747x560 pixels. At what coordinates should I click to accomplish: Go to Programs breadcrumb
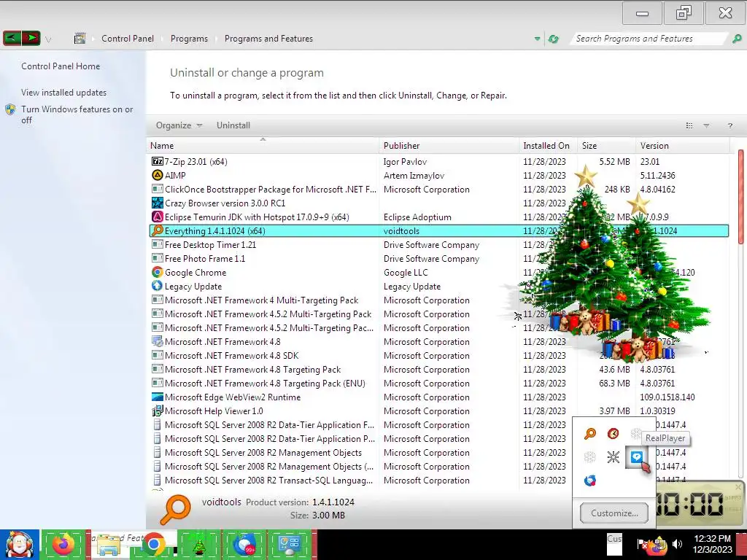tap(189, 39)
